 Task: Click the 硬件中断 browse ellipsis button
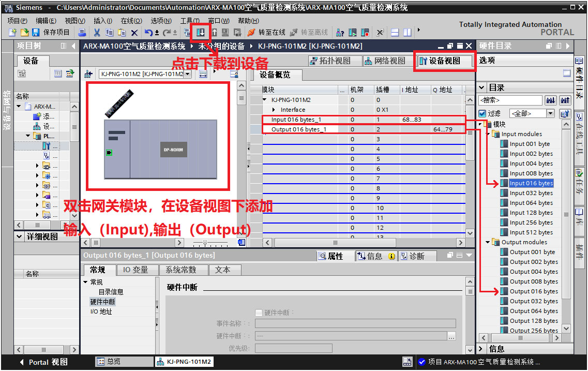(451, 336)
